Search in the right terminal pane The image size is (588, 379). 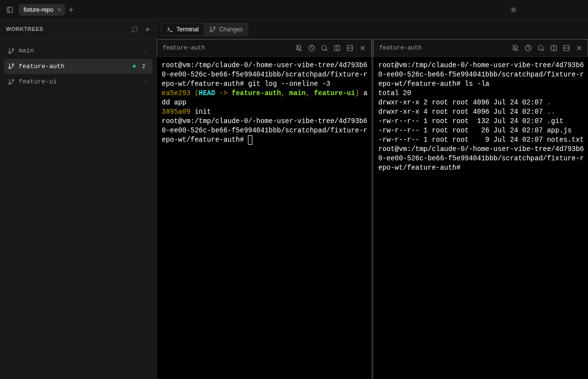(541, 48)
